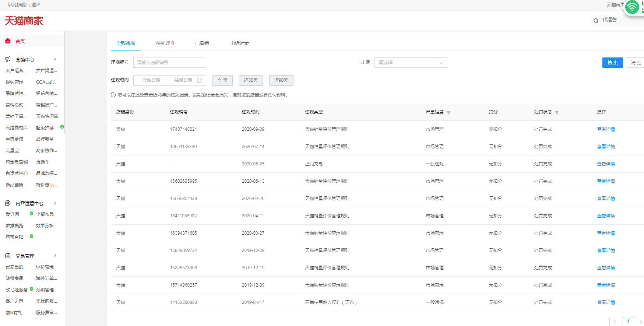Switch to 已撤销 tab
Viewport: 644px width, 326px height.
click(202, 43)
